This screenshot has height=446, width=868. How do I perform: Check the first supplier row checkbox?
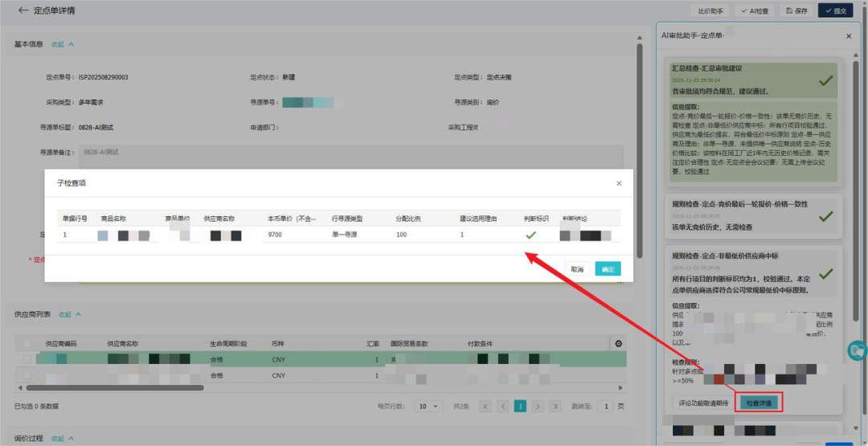click(28, 360)
